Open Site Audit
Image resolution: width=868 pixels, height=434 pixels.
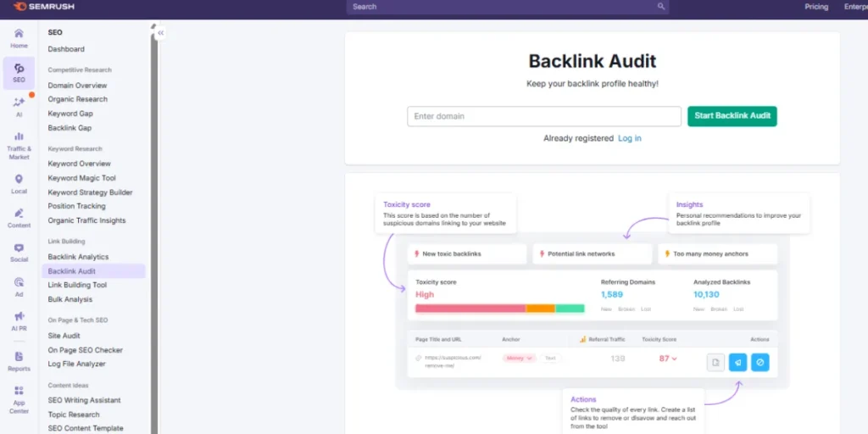(64, 336)
